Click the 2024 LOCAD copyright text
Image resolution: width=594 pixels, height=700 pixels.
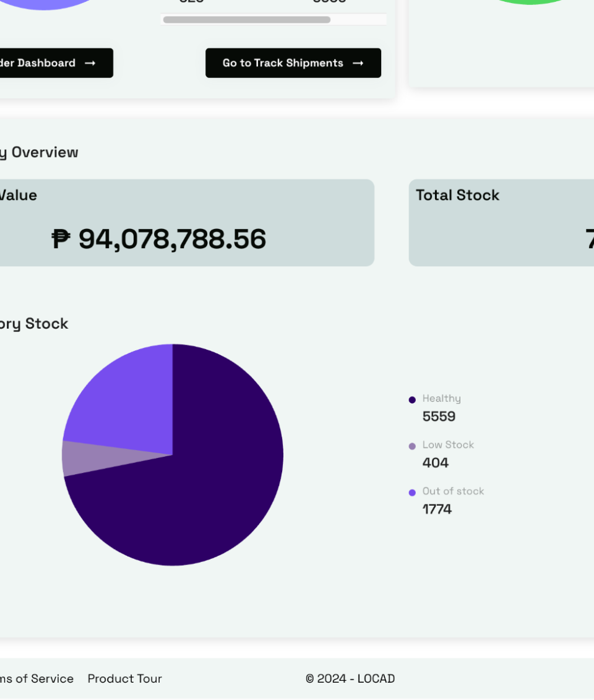coord(350,678)
